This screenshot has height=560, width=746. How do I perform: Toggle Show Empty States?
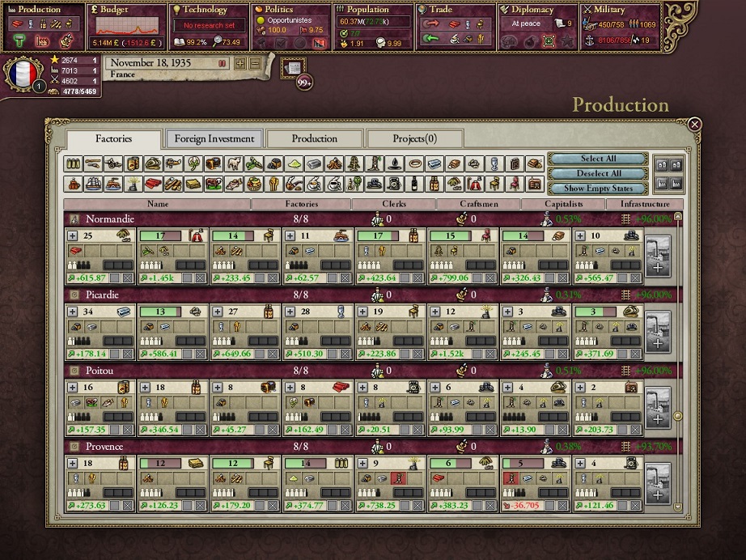(599, 189)
